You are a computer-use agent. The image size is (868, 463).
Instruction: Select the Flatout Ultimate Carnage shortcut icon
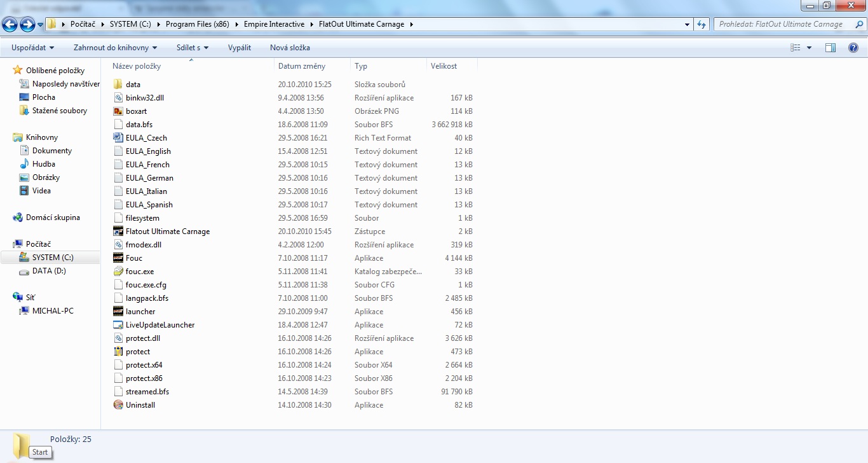point(118,231)
